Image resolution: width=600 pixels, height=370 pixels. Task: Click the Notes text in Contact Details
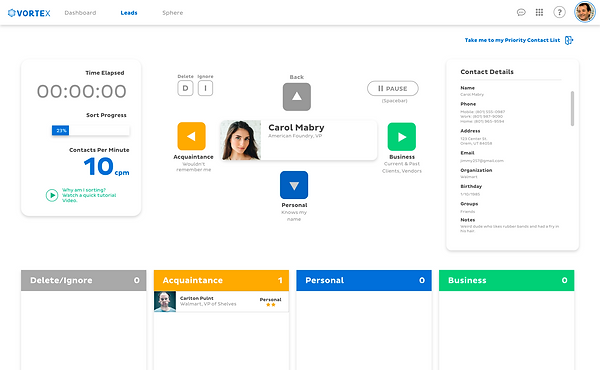[510, 229]
